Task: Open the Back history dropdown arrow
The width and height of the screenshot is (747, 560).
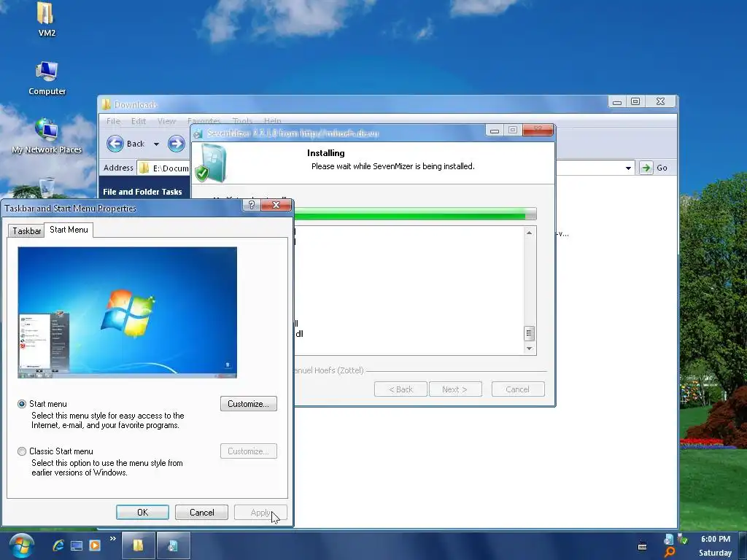Action: (156, 144)
